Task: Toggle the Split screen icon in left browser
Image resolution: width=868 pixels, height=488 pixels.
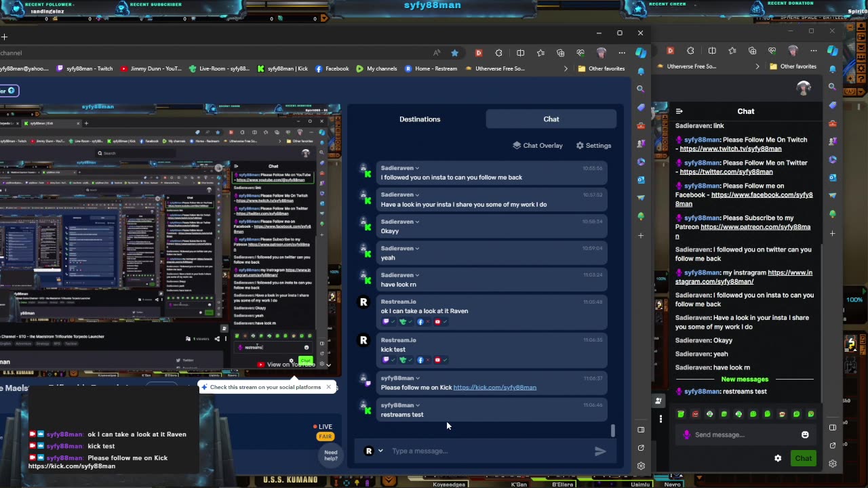Action: [x=520, y=53]
